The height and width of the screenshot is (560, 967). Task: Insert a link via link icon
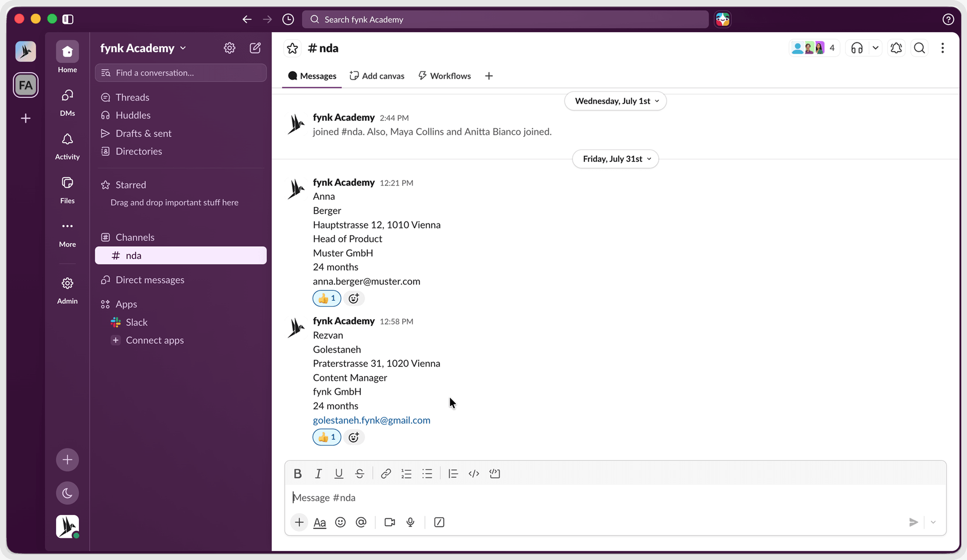click(x=386, y=474)
